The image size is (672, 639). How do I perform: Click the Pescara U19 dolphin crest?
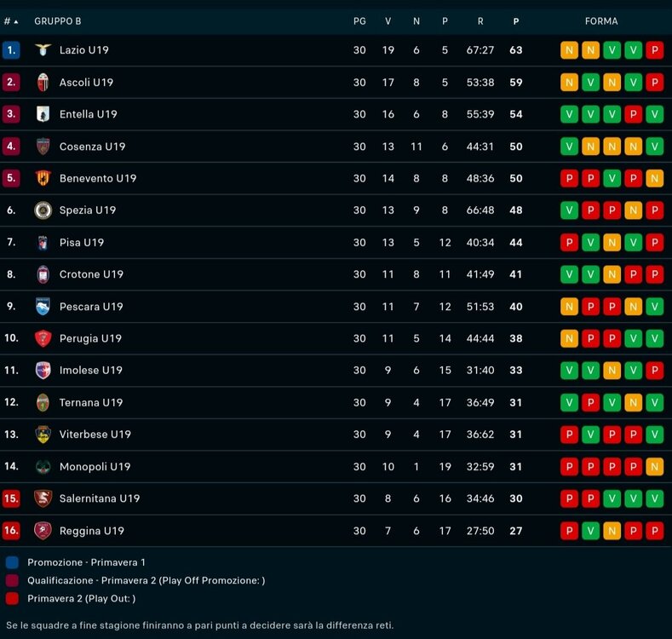pyautogui.click(x=43, y=306)
